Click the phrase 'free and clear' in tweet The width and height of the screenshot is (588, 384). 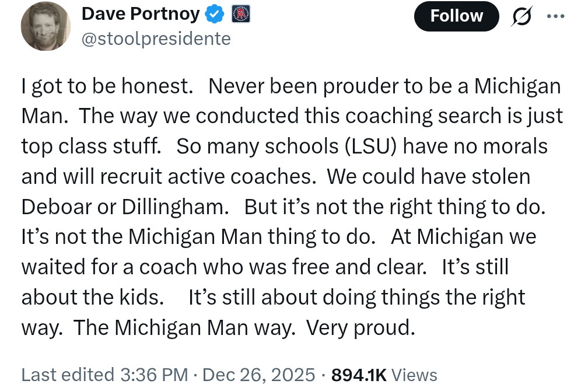(x=362, y=267)
